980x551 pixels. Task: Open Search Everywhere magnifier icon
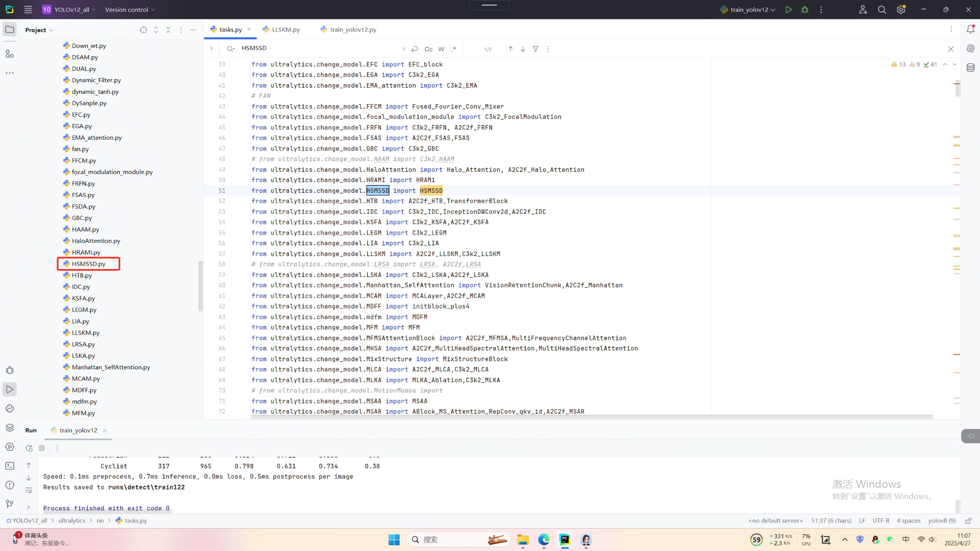881,10
